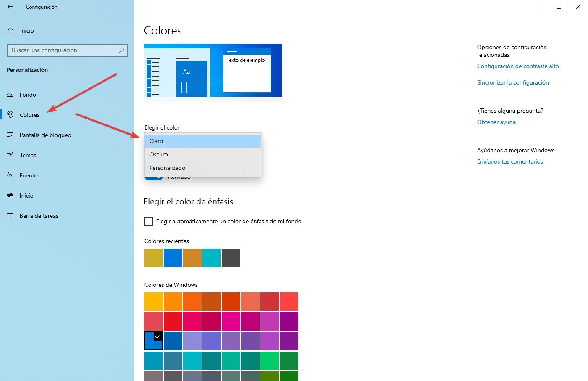Viewport: 588px width, 381px height.
Task: Click the magnifier icon in the search box
Action: click(x=121, y=50)
